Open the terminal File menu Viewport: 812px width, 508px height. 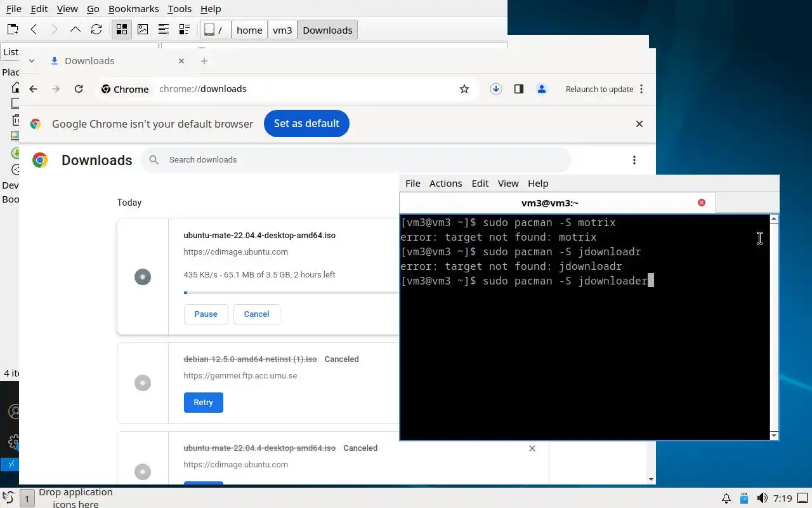point(413,184)
